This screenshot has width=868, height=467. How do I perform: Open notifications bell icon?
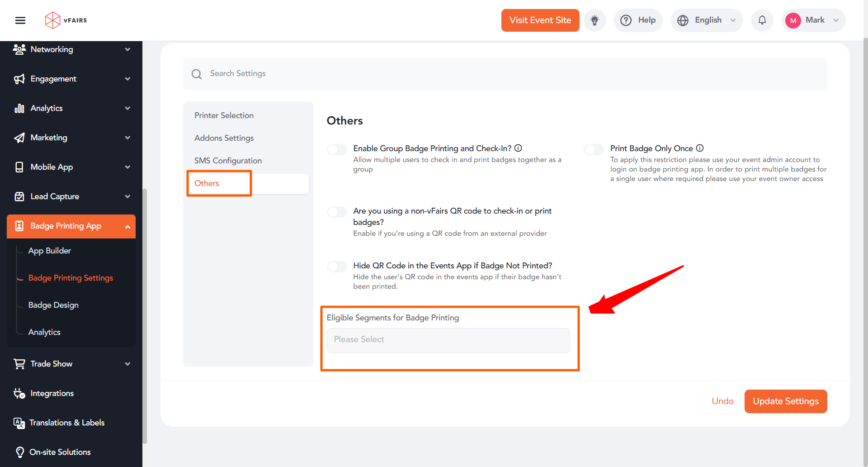762,20
